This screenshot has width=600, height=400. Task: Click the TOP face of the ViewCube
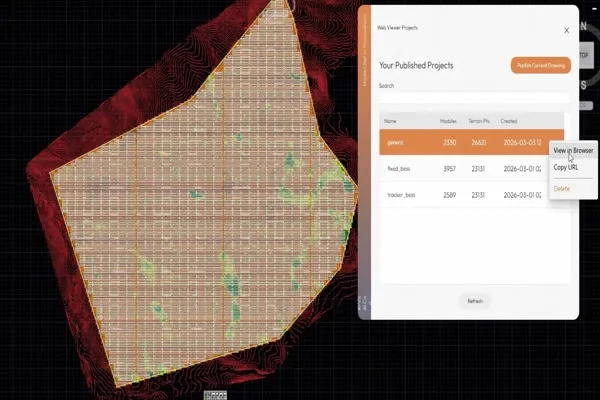586,56
